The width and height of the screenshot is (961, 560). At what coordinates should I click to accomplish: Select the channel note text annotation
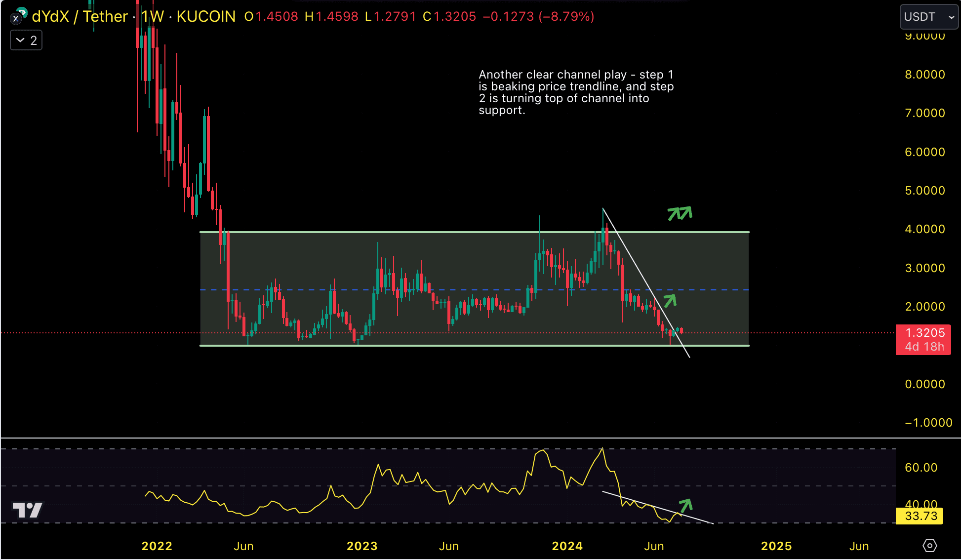pos(576,92)
